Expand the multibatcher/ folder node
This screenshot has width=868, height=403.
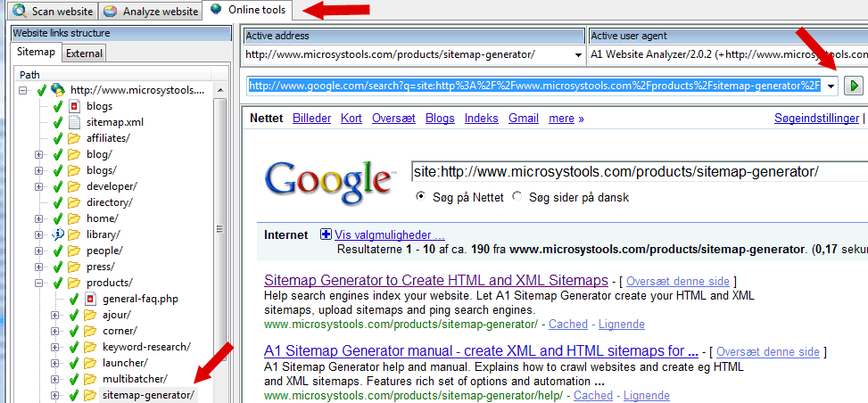pos(54,379)
